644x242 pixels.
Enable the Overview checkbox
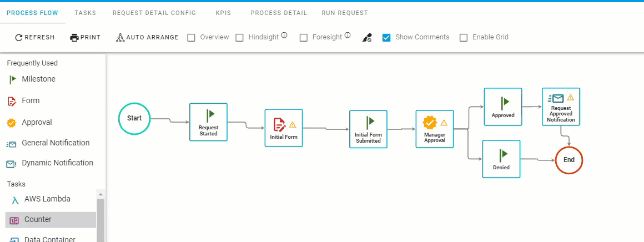192,38
